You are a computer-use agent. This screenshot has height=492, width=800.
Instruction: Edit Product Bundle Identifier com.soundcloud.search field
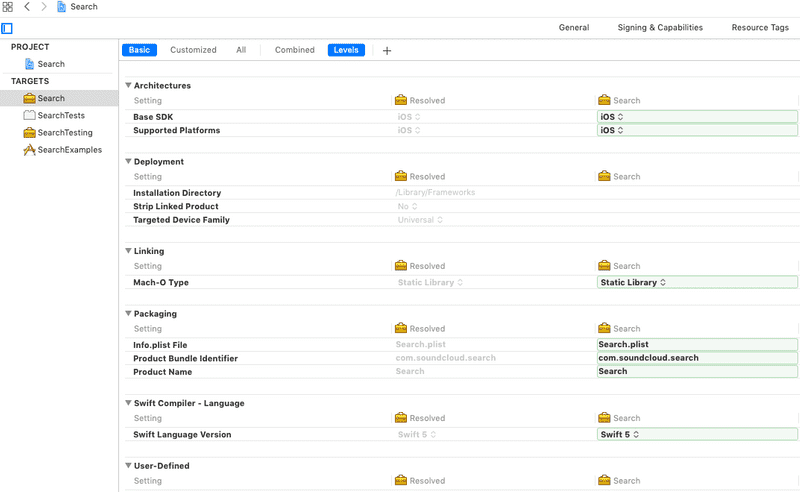point(697,358)
